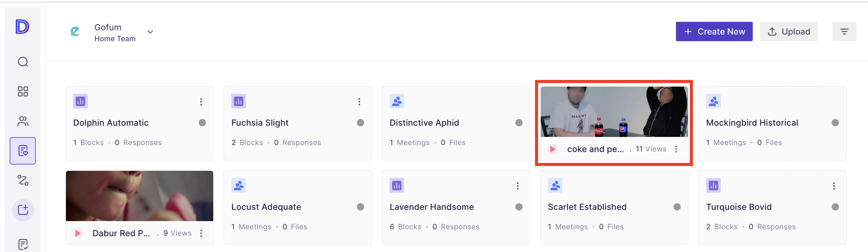868x252 pixels.
Task: Toggle status dot on Dolphin Automatic card
Action: coord(202,123)
